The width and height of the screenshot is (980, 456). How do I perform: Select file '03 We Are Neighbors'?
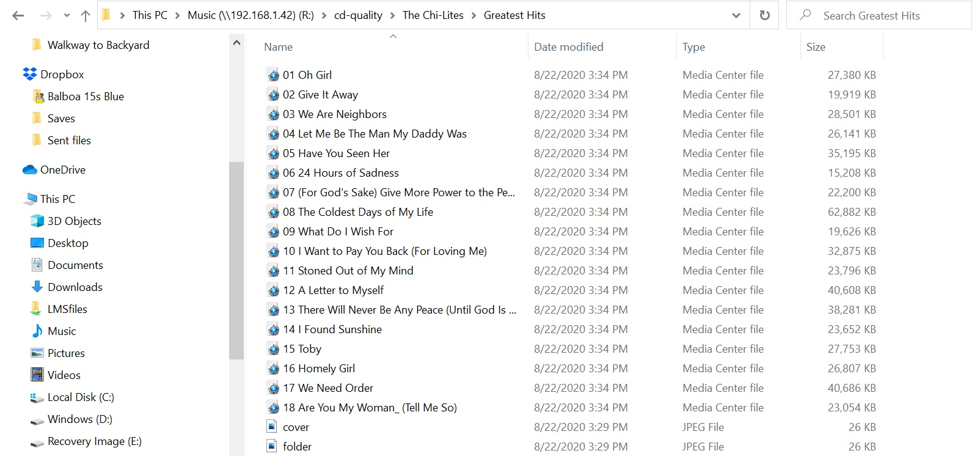(x=334, y=114)
